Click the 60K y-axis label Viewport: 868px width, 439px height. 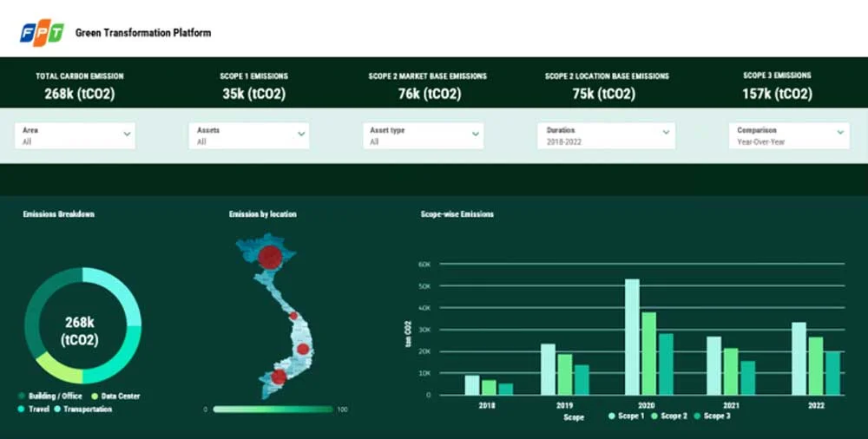[424, 264]
